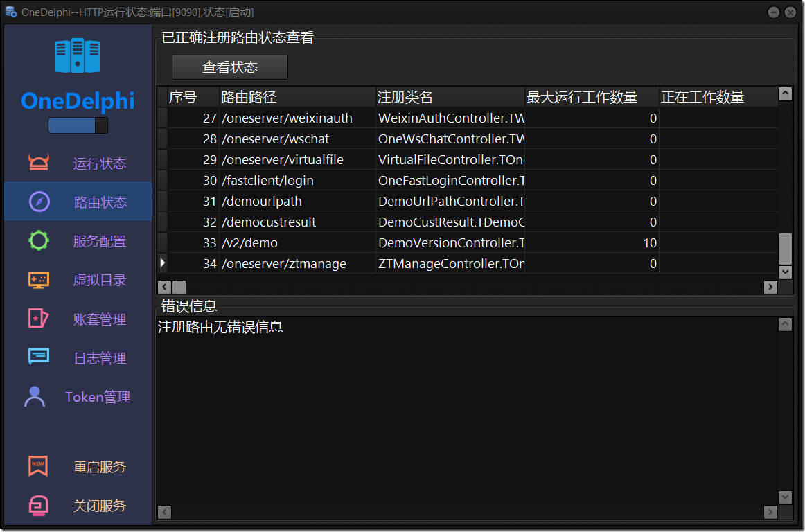
Task: Click the 服务配置 (service config) gear icon
Action: click(40, 240)
